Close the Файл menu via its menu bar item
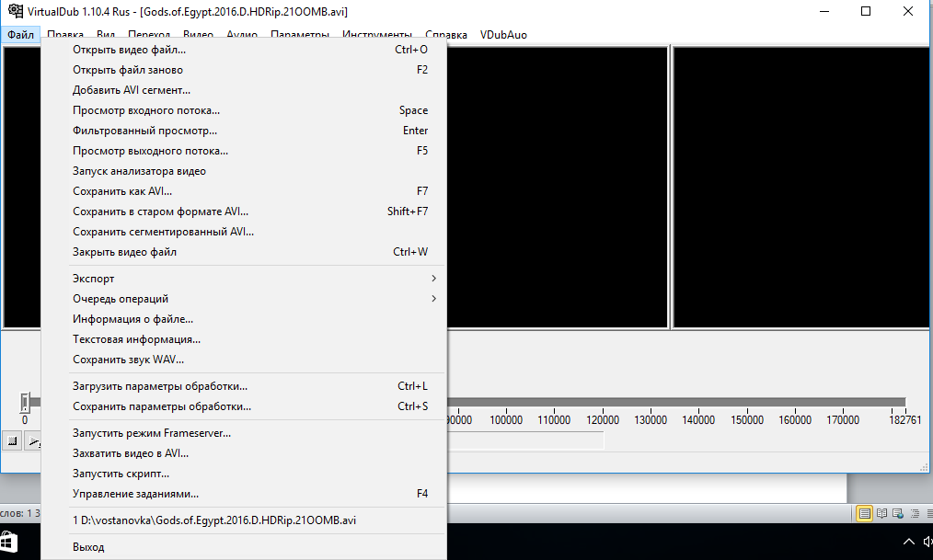The width and height of the screenshot is (933, 560). click(21, 34)
